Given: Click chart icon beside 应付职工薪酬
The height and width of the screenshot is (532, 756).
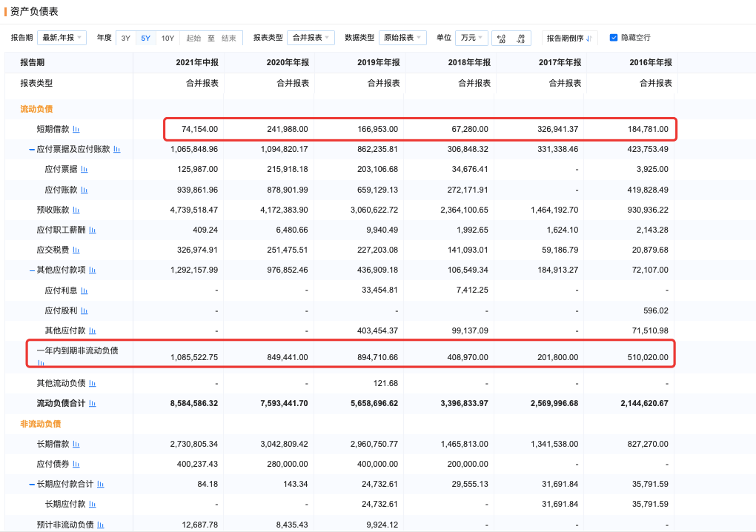Looking at the screenshot, I should click(93, 230).
